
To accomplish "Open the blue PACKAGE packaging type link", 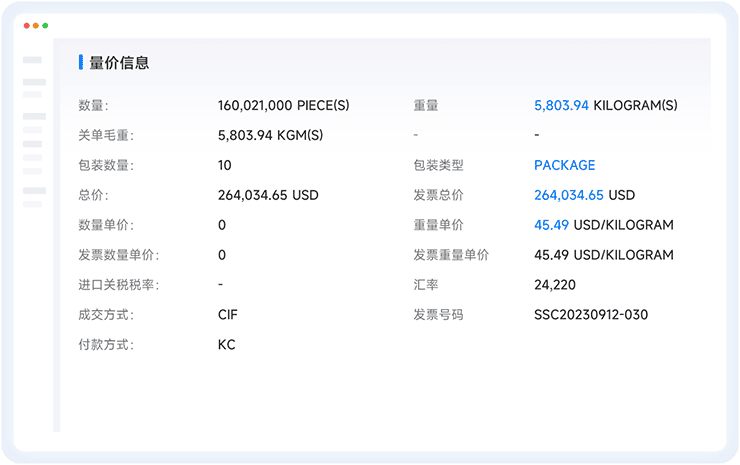I will pyautogui.click(x=564, y=165).
